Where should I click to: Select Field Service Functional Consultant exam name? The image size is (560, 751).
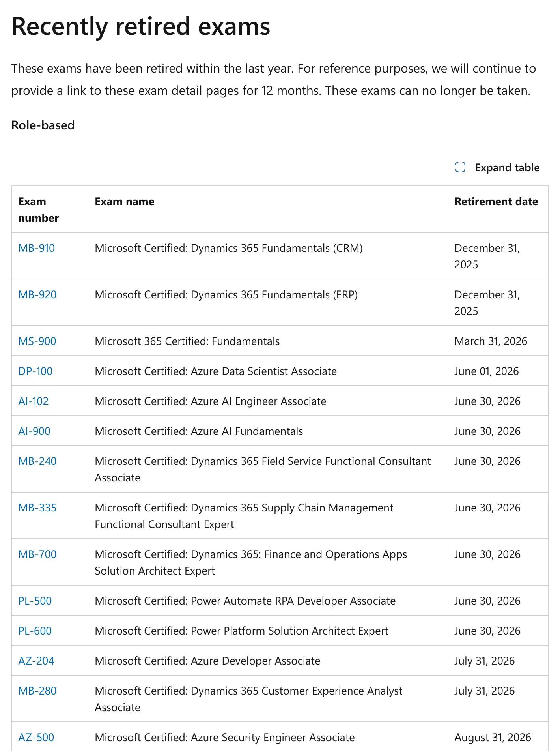click(x=263, y=470)
